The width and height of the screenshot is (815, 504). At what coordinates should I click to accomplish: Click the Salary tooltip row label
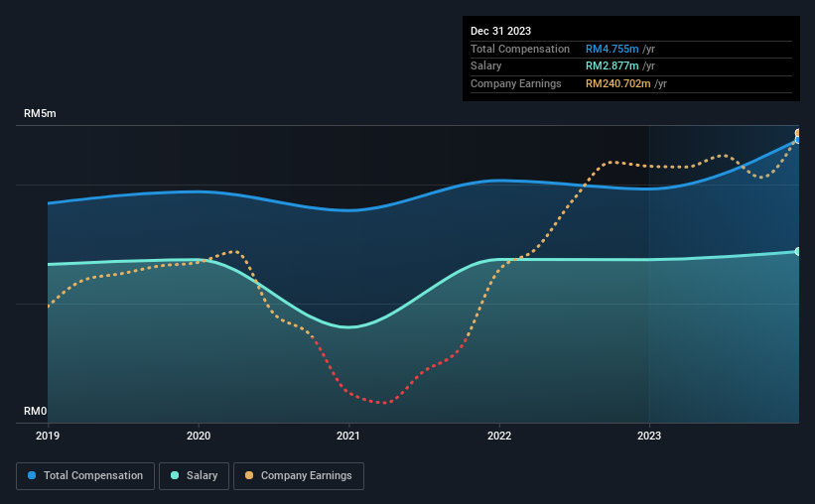click(486, 66)
